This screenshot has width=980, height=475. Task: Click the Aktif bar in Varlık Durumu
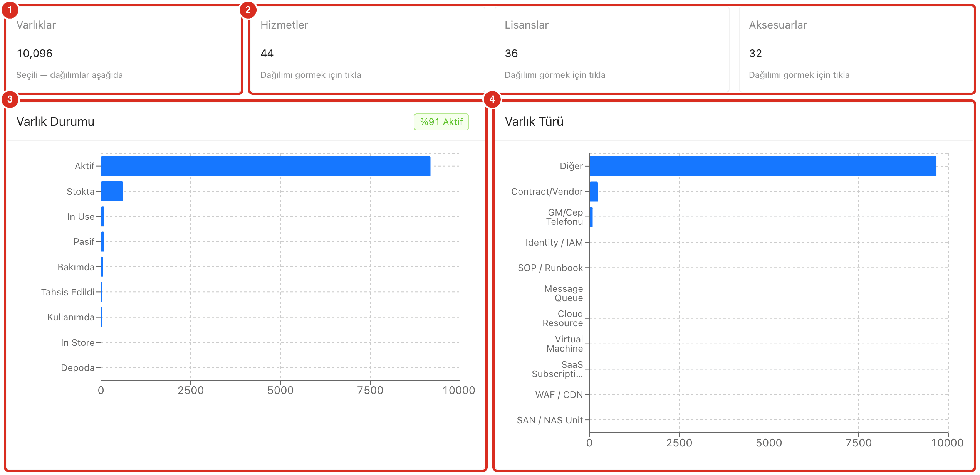[266, 166]
